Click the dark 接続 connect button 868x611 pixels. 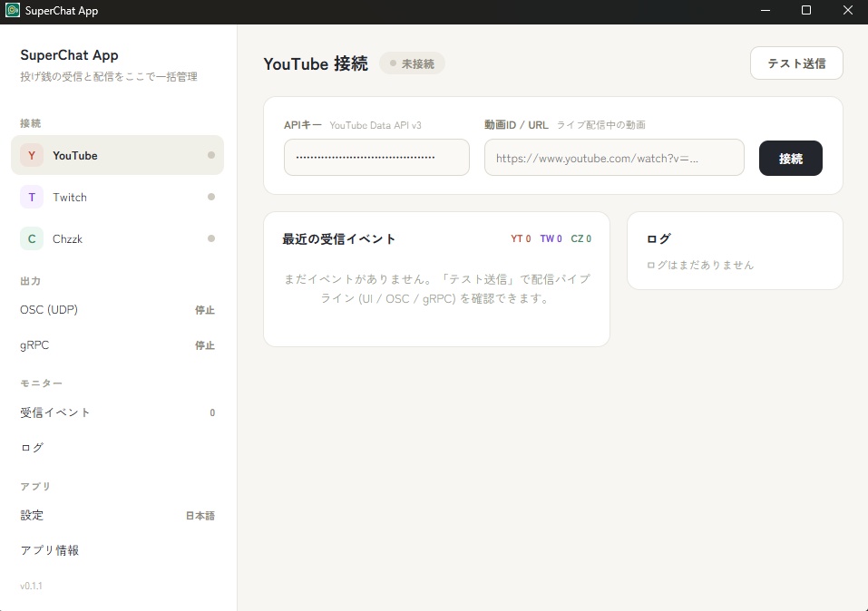791,159
